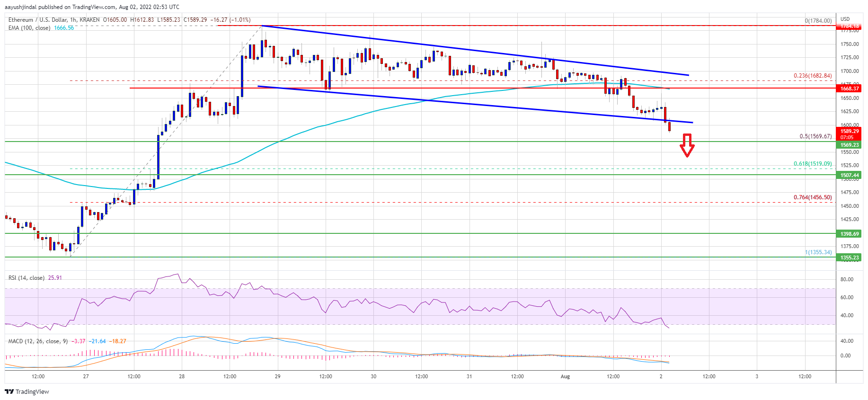Screen dimensions: 868x400
Task: Click the MACD 40.00 axis level
Action: (847, 341)
